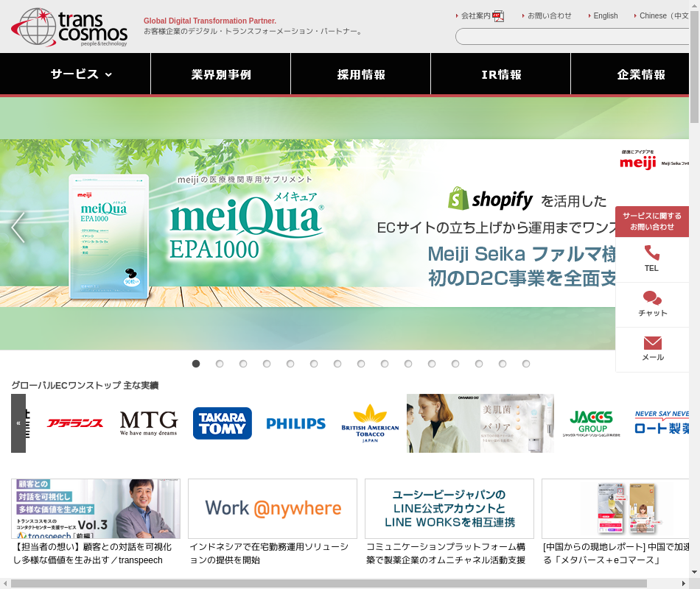The width and height of the screenshot is (700, 589).
Task: Select the fifth carousel dot
Action: (290, 364)
